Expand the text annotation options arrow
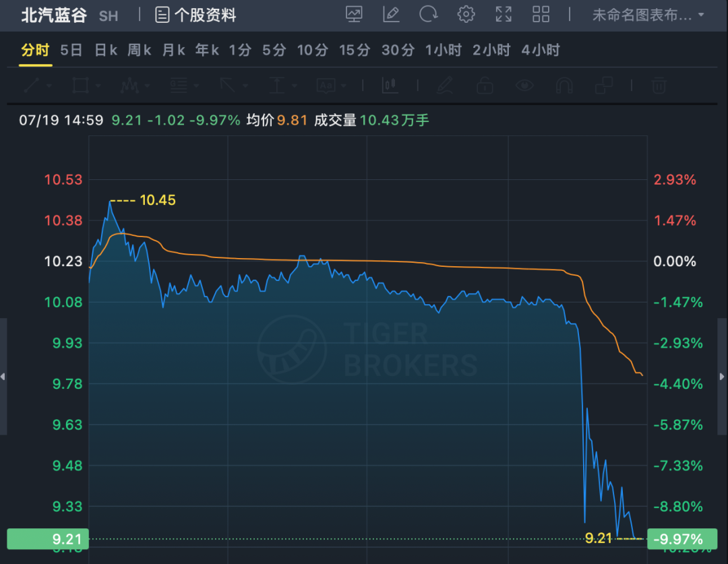 coord(344,86)
